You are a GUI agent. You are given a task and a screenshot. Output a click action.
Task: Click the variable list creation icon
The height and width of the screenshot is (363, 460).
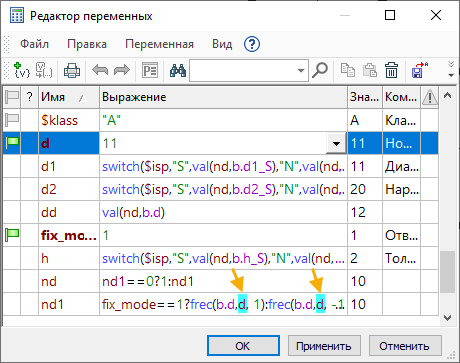tap(44, 70)
